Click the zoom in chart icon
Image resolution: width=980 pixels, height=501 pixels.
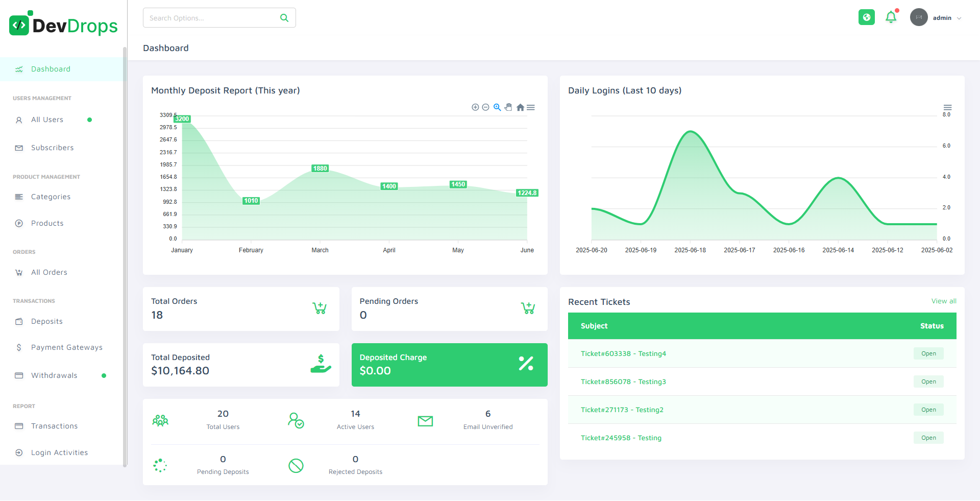[x=475, y=107]
